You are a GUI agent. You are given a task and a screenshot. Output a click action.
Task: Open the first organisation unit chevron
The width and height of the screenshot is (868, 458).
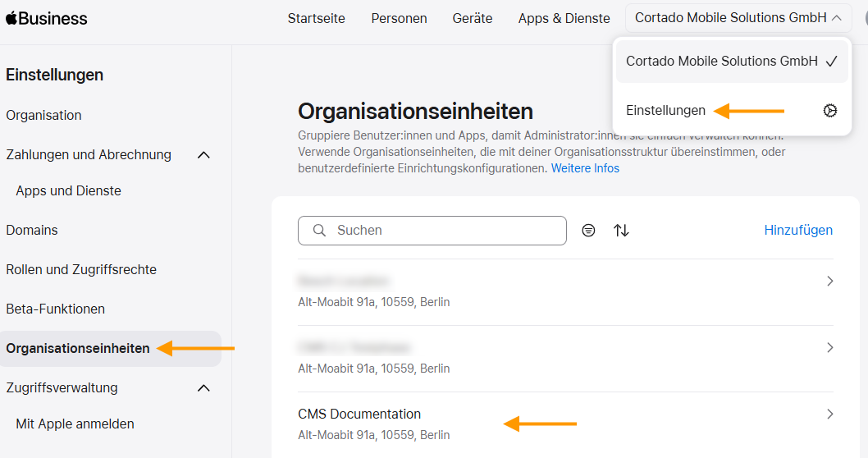829,282
